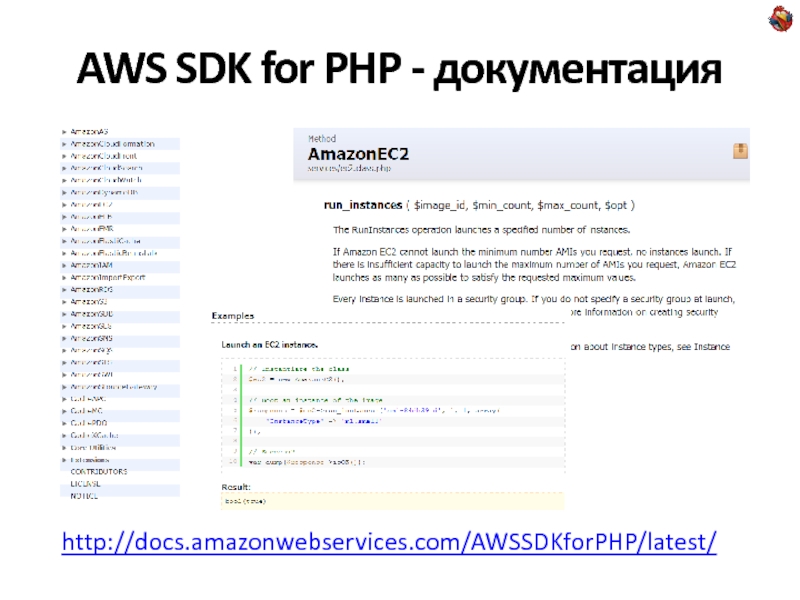The image size is (800, 600).
Task: Expand the AmazonCloudSearch node arrow
Action: [x=64, y=168]
